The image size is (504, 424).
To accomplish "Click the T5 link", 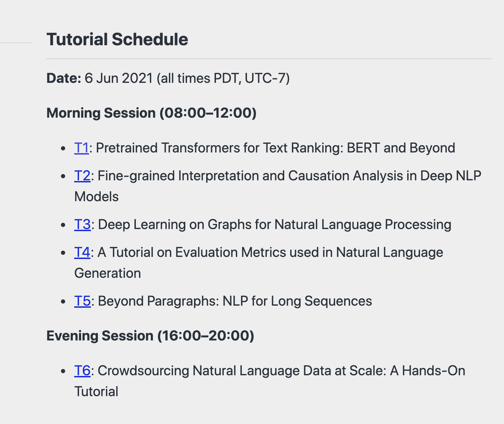I will click(82, 301).
